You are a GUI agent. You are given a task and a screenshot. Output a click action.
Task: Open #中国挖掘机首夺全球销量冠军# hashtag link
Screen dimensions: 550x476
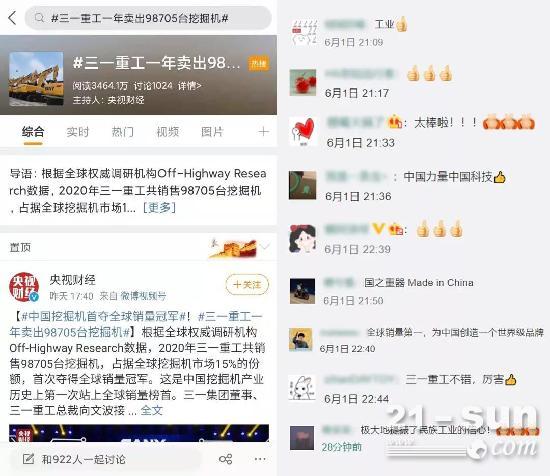point(104,316)
